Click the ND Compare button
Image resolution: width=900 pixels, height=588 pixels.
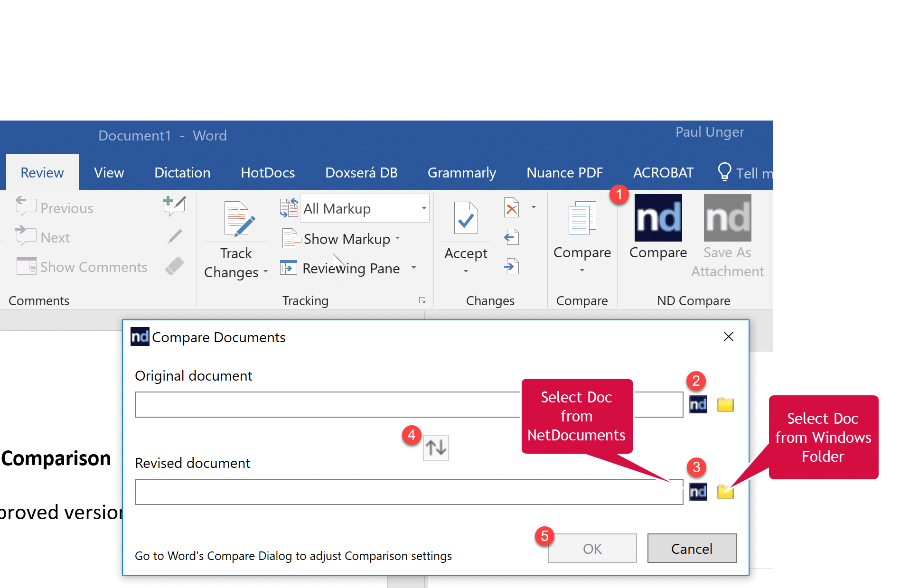pyautogui.click(x=658, y=228)
